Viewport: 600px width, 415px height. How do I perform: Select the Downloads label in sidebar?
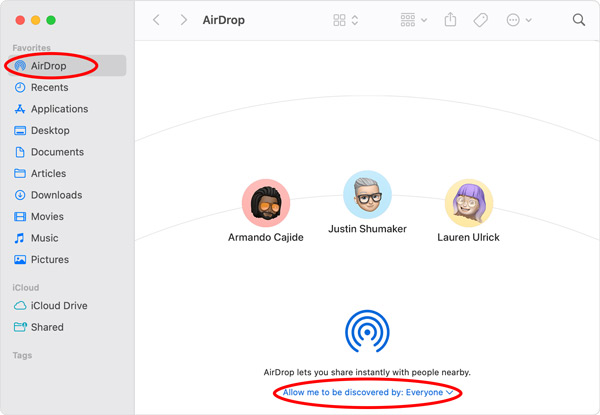pyautogui.click(x=57, y=195)
